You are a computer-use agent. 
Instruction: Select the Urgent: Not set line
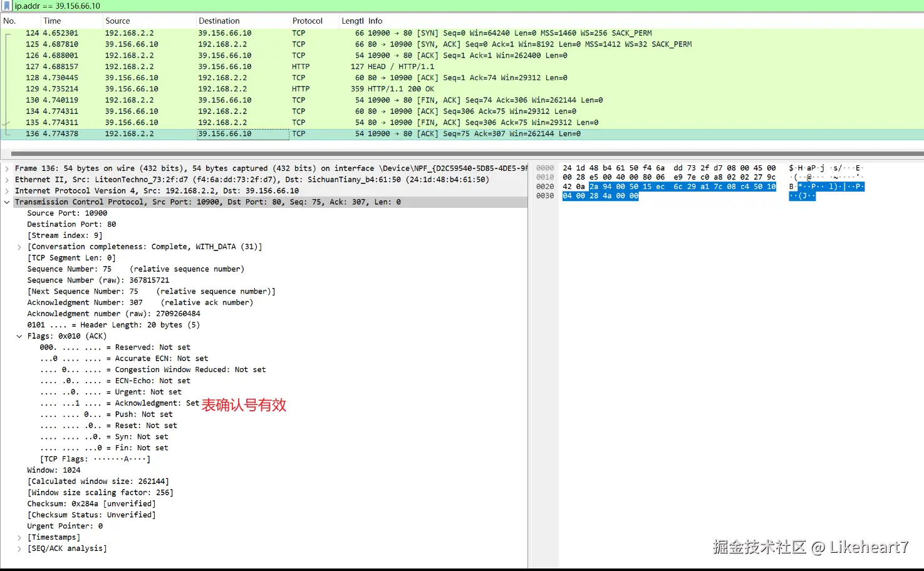tap(111, 392)
